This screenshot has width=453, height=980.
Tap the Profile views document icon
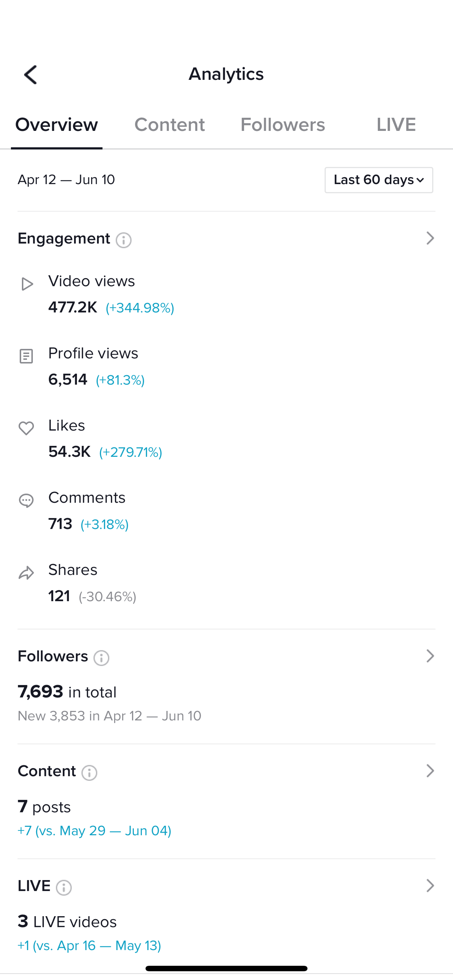pyautogui.click(x=26, y=356)
